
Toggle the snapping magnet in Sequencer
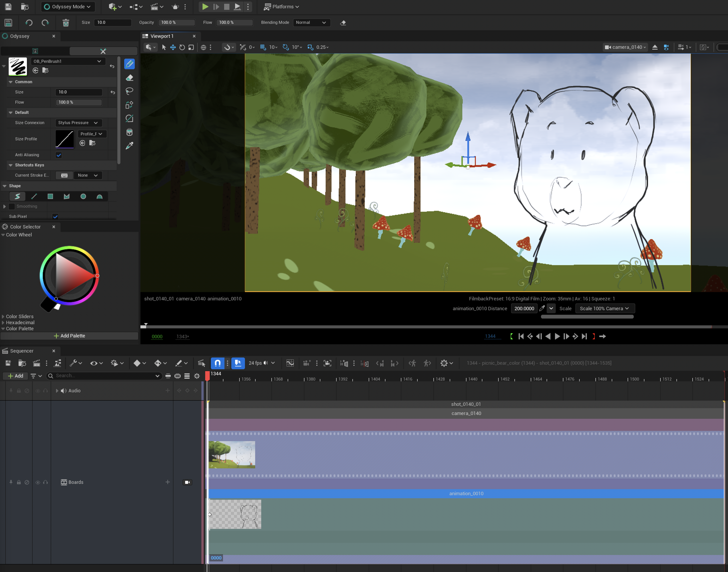217,363
